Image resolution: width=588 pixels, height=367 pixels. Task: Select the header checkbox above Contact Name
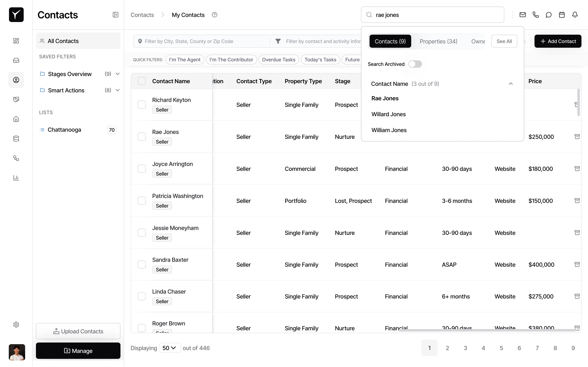(142, 81)
